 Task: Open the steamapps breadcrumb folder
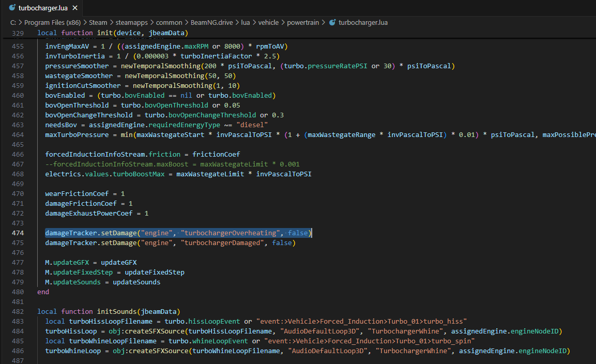pos(131,22)
